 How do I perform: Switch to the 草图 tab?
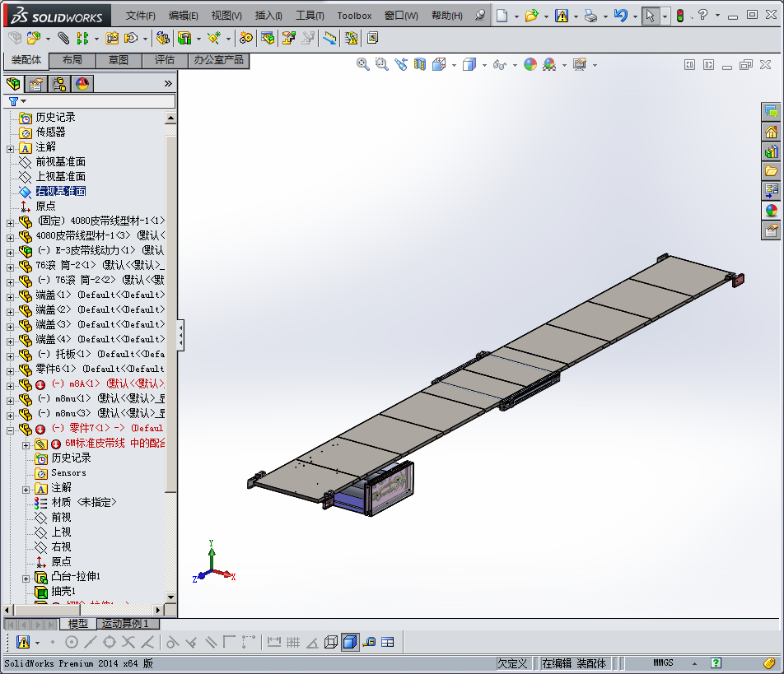tap(119, 60)
